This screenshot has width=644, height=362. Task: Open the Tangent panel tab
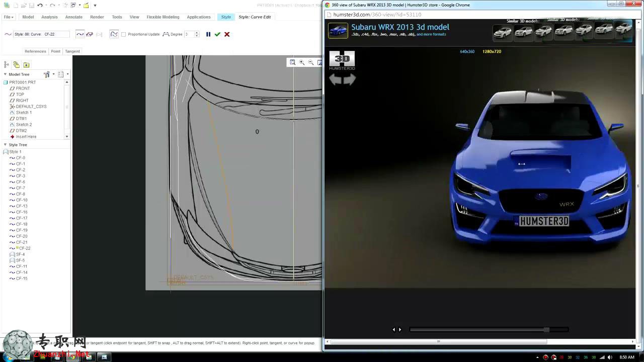point(72,51)
